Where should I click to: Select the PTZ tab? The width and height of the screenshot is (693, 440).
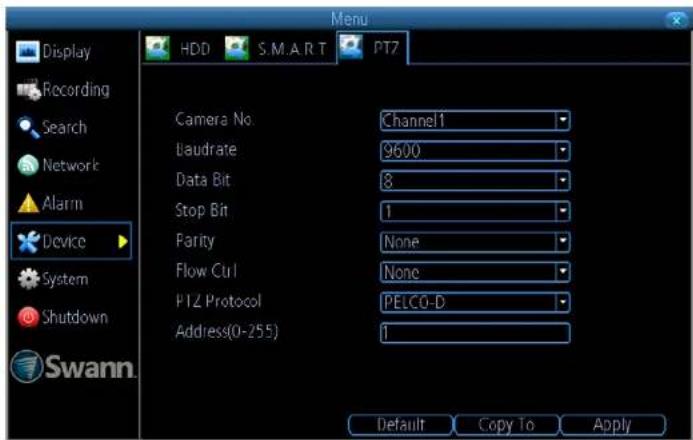click(372, 48)
